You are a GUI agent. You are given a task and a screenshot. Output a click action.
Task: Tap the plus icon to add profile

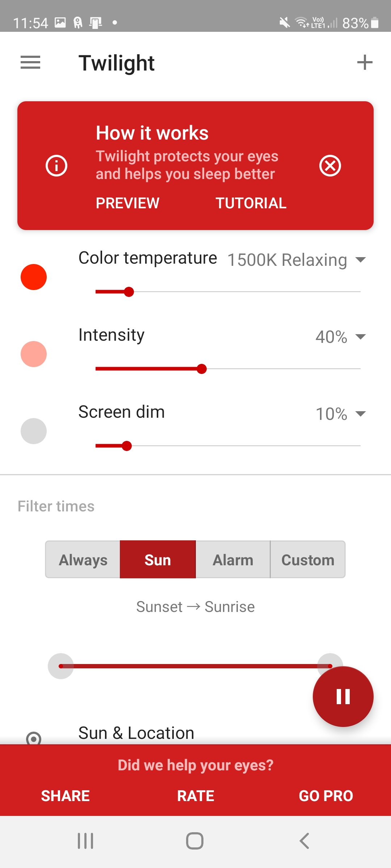coord(365,63)
